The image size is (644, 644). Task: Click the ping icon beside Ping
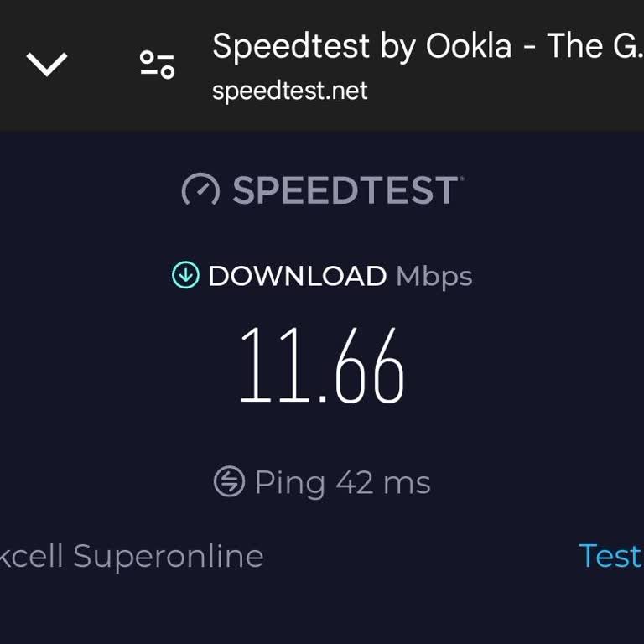click(229, 482)
